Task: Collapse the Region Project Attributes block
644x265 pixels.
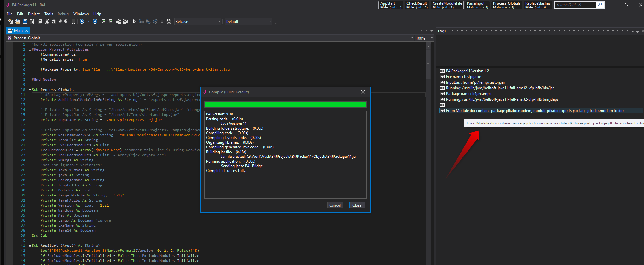Action: click(30, 49)
